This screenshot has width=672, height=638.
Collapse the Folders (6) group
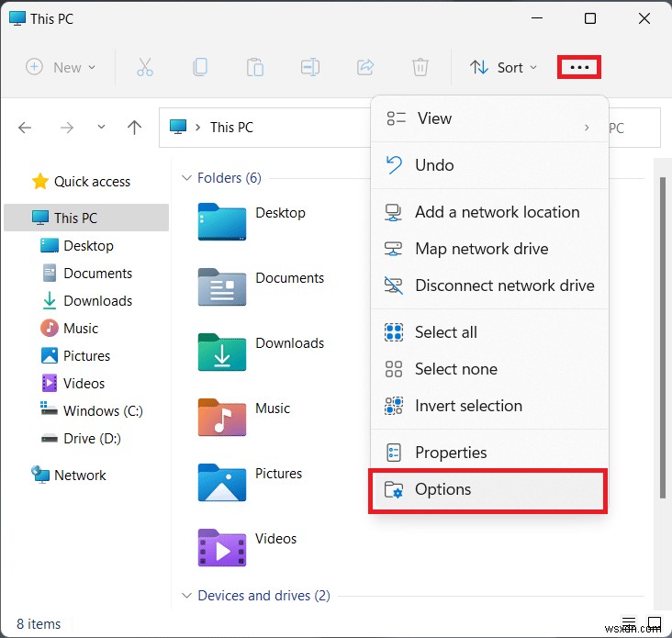[186, 178]
